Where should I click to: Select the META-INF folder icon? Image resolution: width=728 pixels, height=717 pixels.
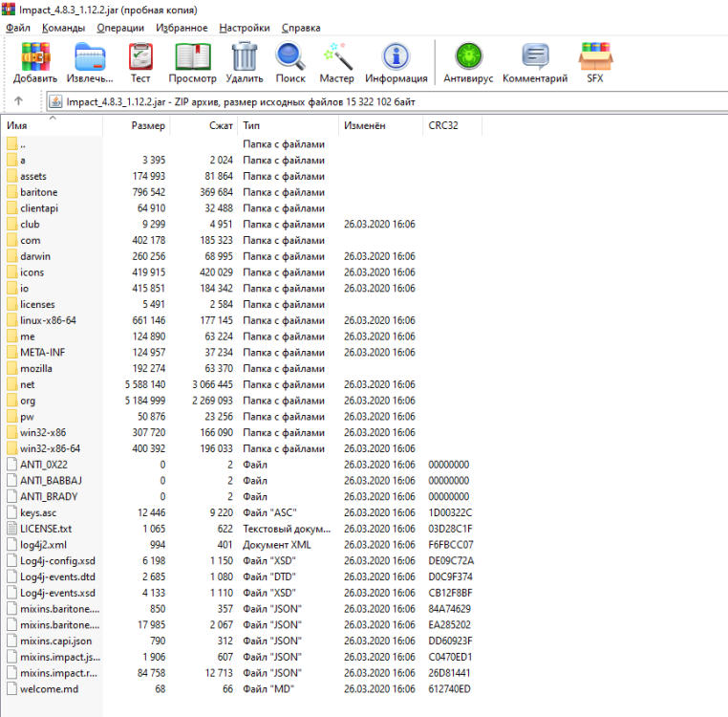point(12,352)
